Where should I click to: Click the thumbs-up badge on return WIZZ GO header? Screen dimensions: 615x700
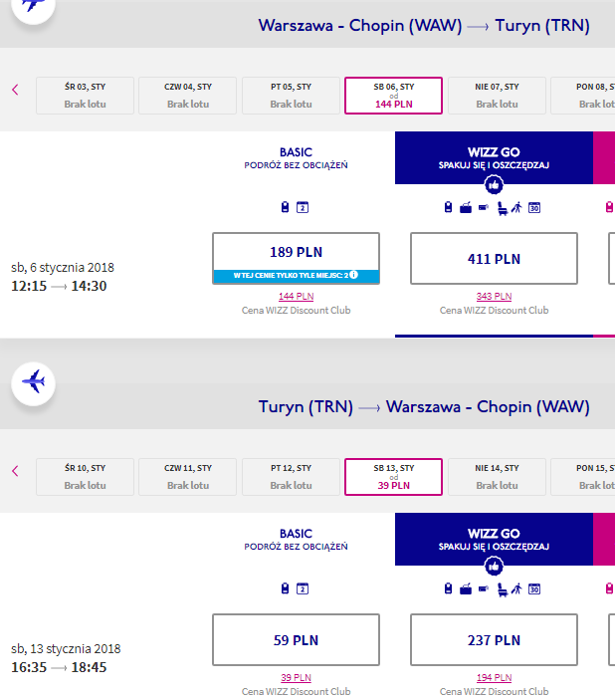click(494, 566)
